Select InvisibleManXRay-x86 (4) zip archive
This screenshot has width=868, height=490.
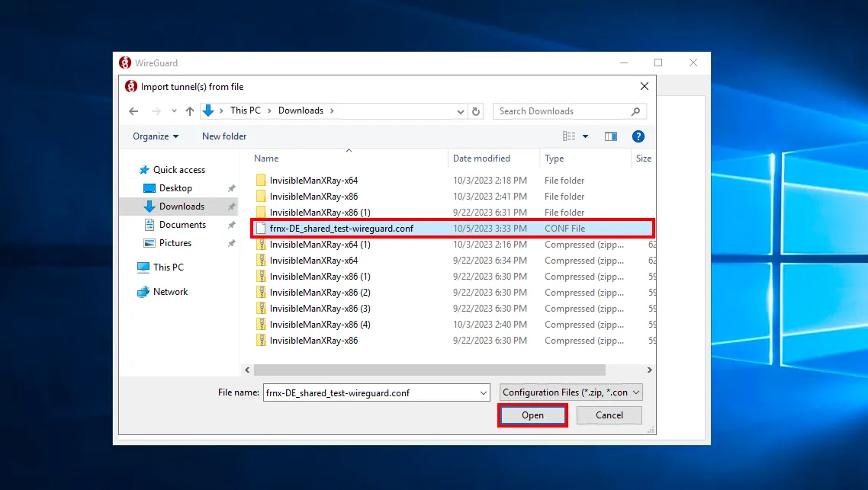[320, 325]
